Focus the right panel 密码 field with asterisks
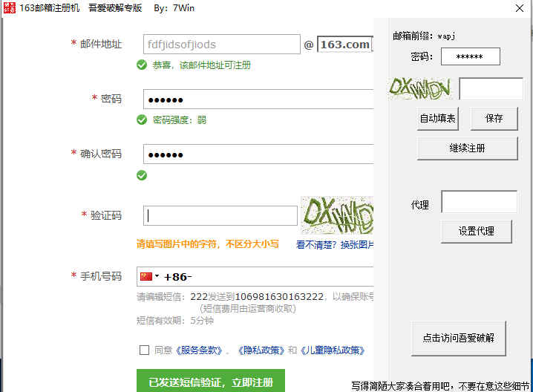 coord(471,56)
